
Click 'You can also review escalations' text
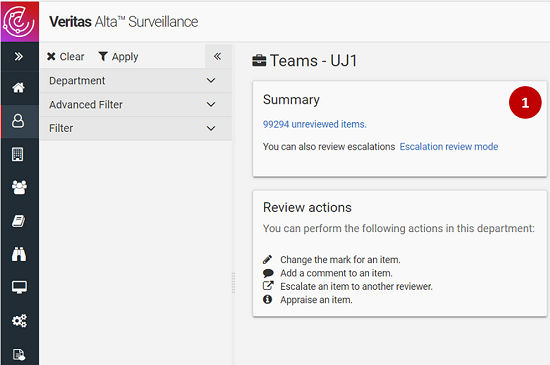pos(329,147)
